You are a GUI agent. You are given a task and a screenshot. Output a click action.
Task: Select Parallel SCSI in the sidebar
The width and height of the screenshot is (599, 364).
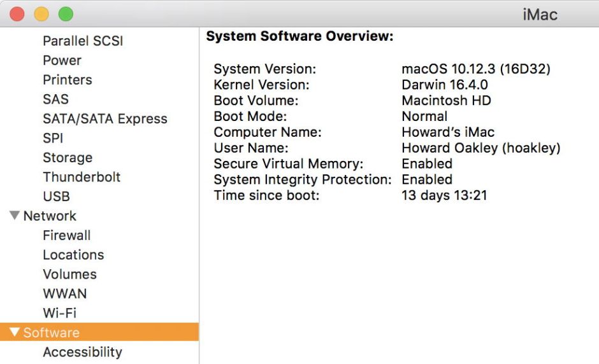click(83, 41)
